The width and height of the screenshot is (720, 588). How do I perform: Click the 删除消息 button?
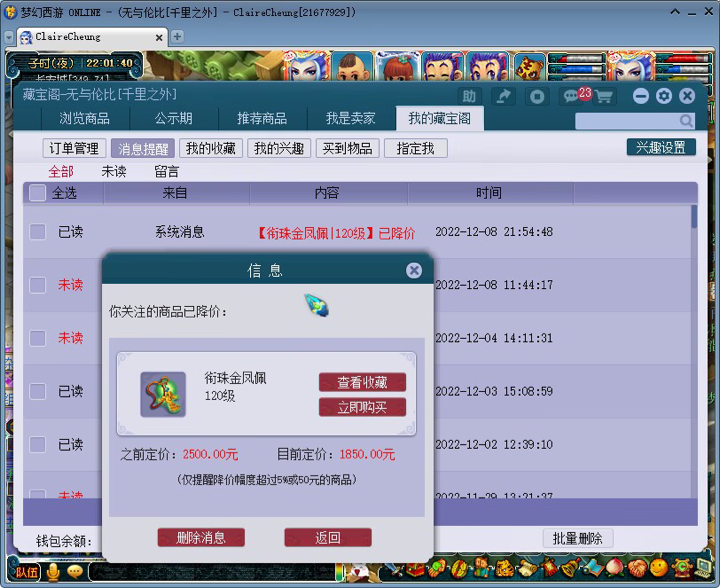[201, 538]
